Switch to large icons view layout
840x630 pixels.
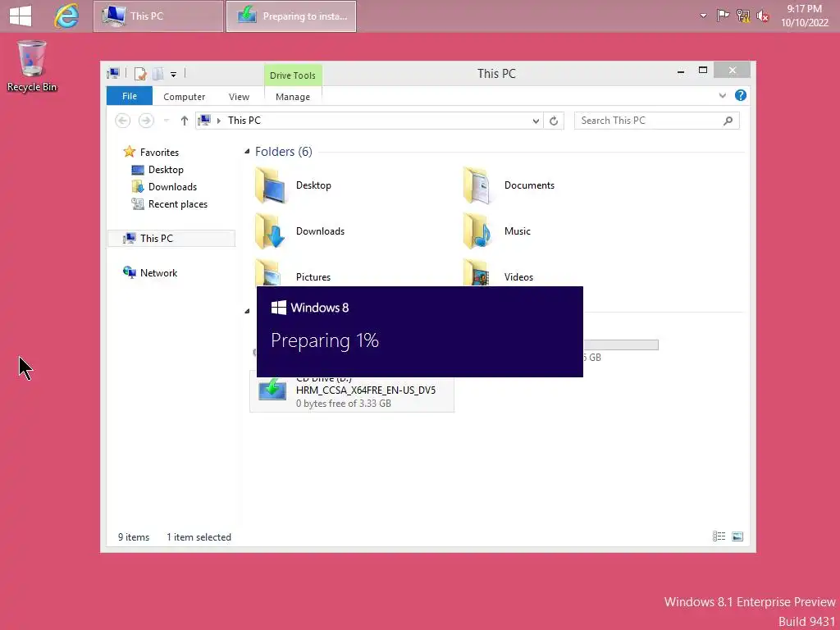tap(737, 536)
